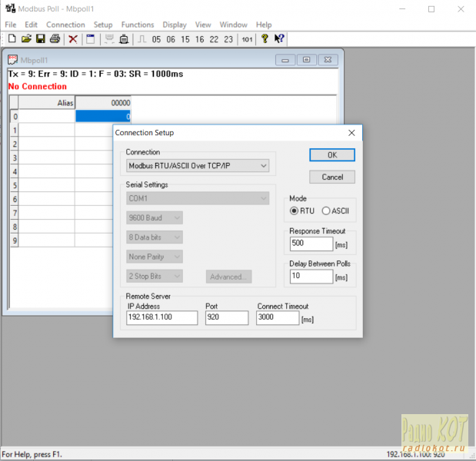The height and width of the screenshot is (461, 476).
Task: Open the Connection type dropdown
Action: 198,166
